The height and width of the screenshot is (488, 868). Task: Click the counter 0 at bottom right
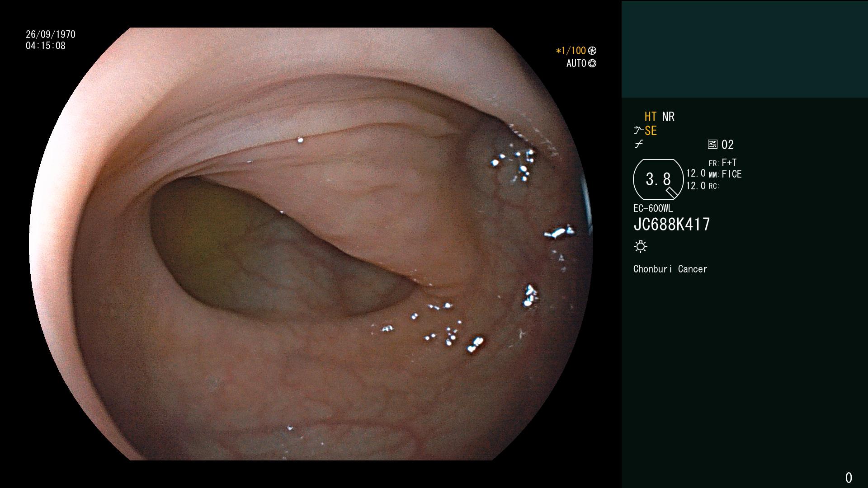[849, 478]
